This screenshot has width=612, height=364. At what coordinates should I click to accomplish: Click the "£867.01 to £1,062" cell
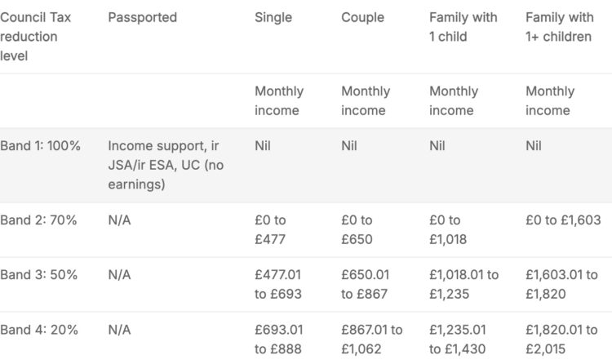371,340
